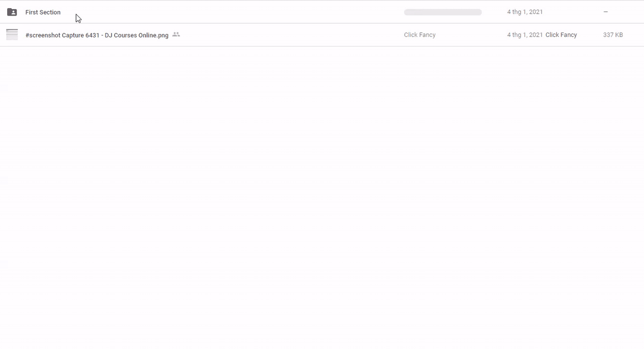The width and height of the screenshot is (644, 349).
Task: Open the First Section folder name
Action: [43, 12]
